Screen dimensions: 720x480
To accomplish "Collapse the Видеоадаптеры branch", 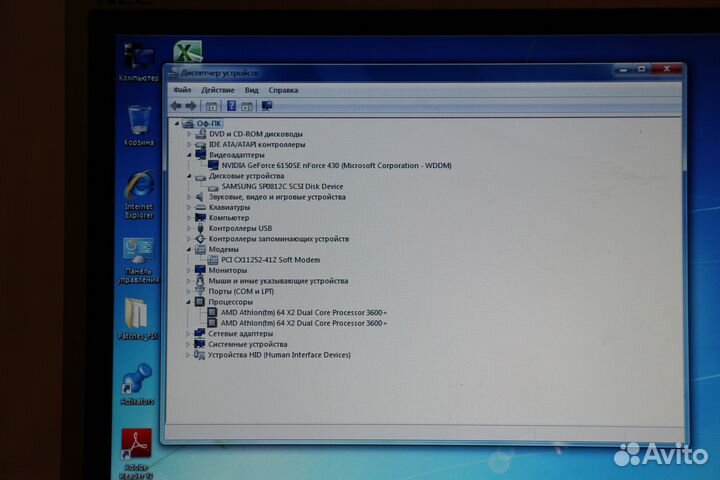I will (x=189, y=155).
